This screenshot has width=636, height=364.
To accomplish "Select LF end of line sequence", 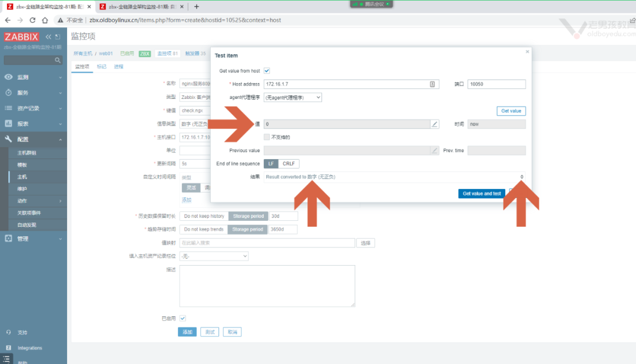I will click(271, 164).
